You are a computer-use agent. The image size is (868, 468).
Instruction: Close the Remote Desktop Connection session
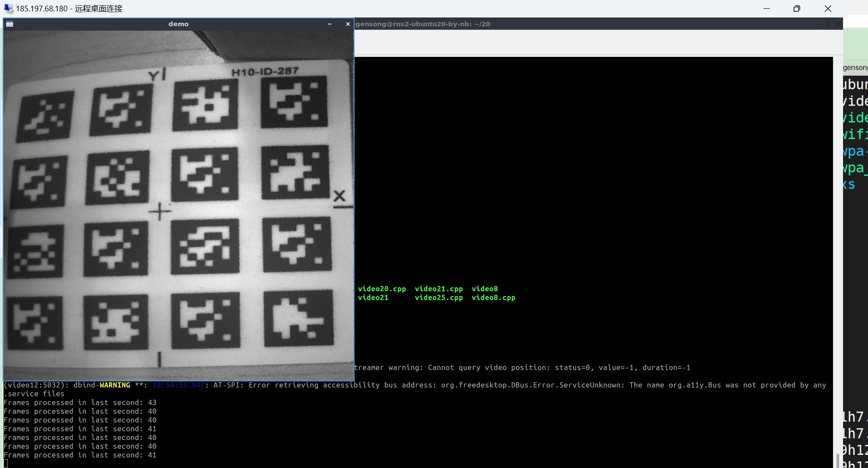(828, 8)
